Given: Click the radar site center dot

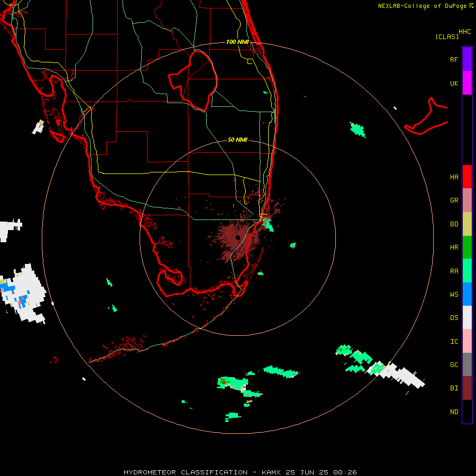Looking at the screenshot, I should [237, 237].
